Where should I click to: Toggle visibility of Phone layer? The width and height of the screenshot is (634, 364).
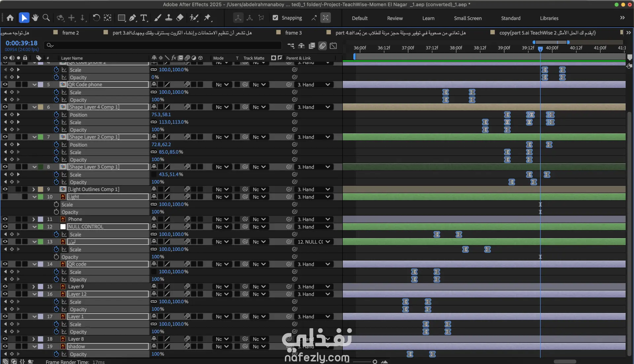click(x=5, y=219)
